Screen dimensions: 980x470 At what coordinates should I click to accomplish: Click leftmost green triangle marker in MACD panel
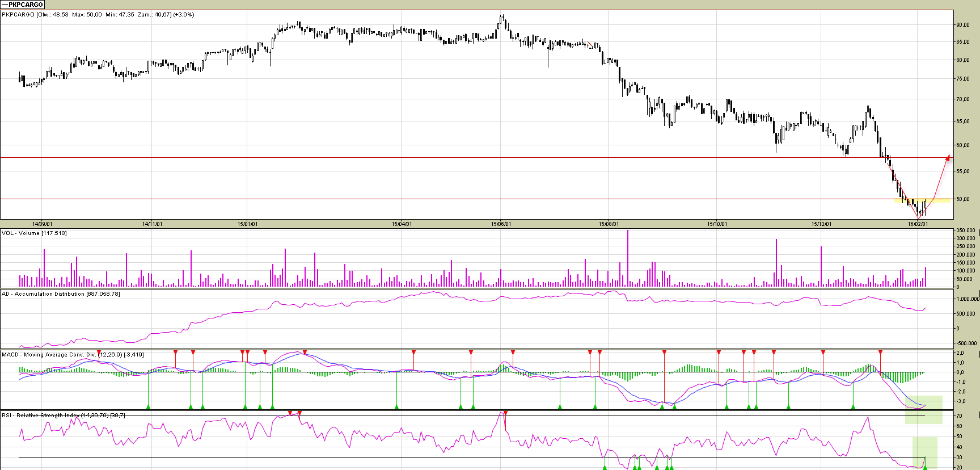(148, 406)
